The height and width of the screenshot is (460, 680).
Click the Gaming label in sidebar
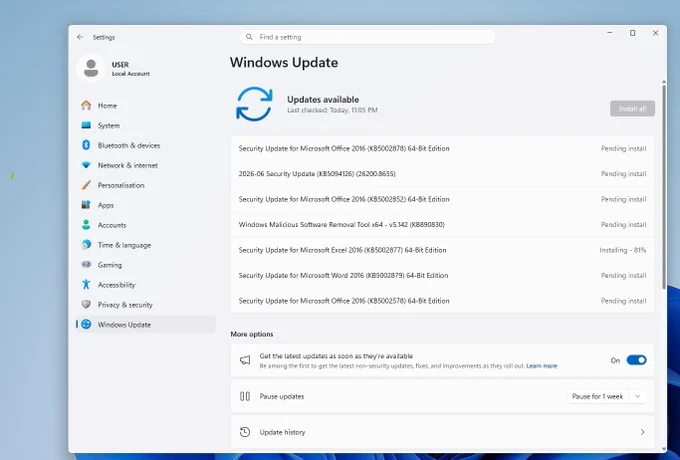pyautogui.click(x=110, y=265)
